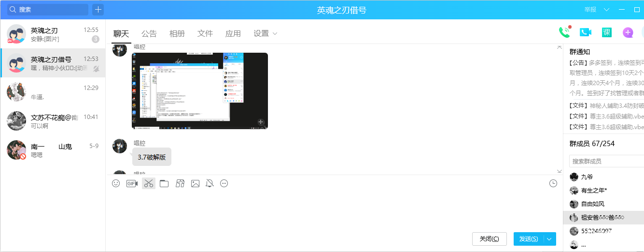The width and height of the screenshot is (644, 252).
Task: Open the 文苏不花痴 conversation
Action: click(x=53, y=121)
